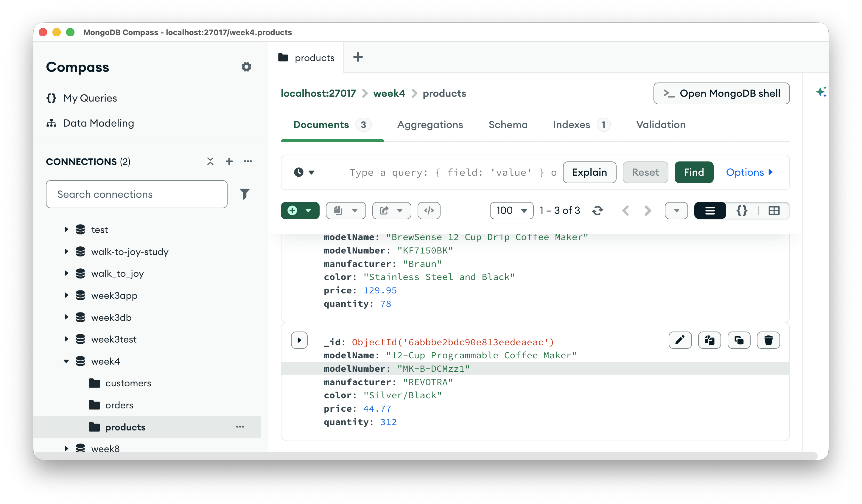Click the Find button
Viewport: 862px width, 504px height.
point(694,172)
